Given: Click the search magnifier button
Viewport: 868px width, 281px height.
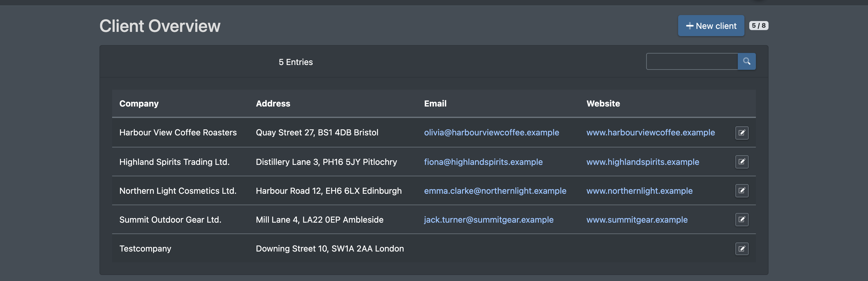Looking at the screenshot, I should coord(746,61).
